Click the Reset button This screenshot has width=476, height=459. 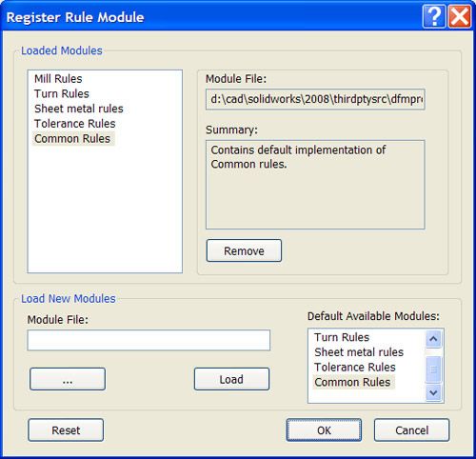[66, 430]
